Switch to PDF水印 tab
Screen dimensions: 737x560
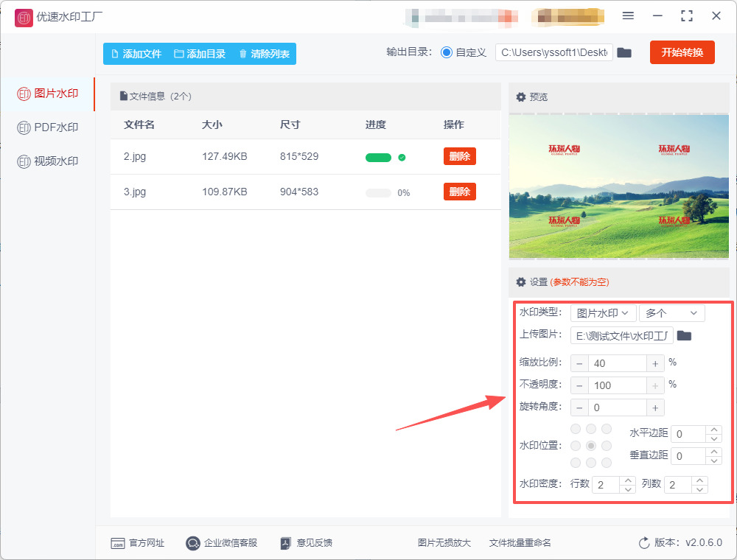tap(48, 127)
